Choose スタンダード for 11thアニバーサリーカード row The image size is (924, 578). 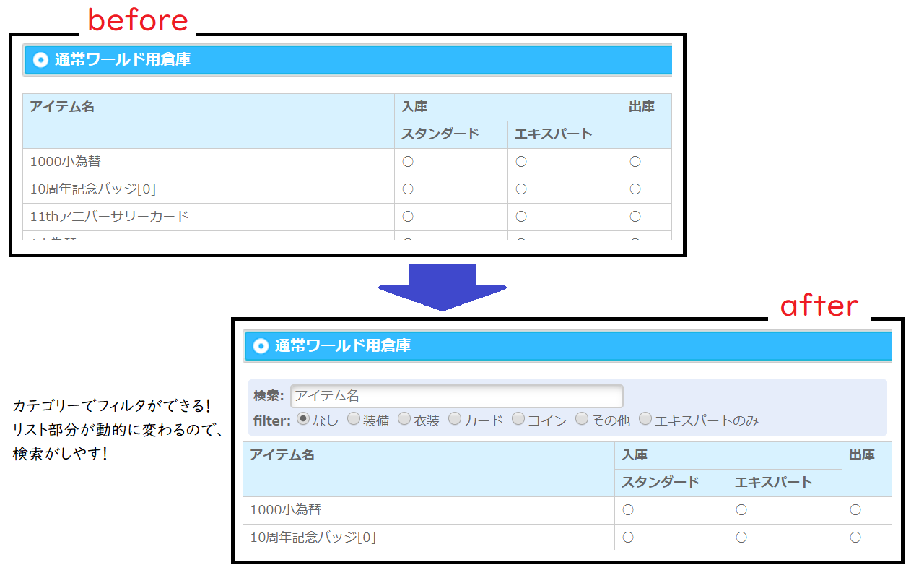pos(408,216)
